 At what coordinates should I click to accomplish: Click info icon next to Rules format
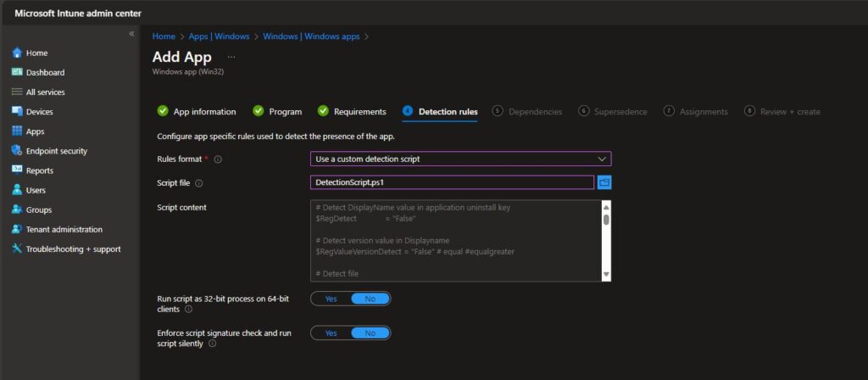click(218, 159)
